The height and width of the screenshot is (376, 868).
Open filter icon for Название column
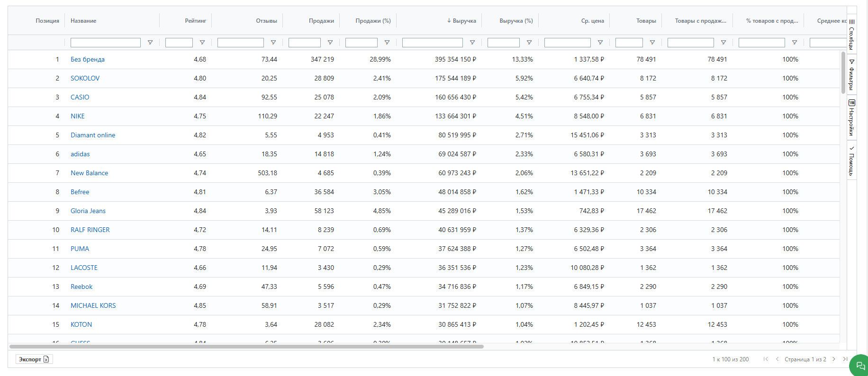[x=150, y=43]
